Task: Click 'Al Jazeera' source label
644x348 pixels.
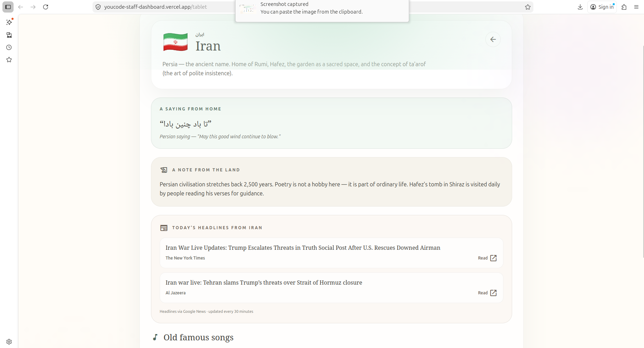Action: pos(175,293)
